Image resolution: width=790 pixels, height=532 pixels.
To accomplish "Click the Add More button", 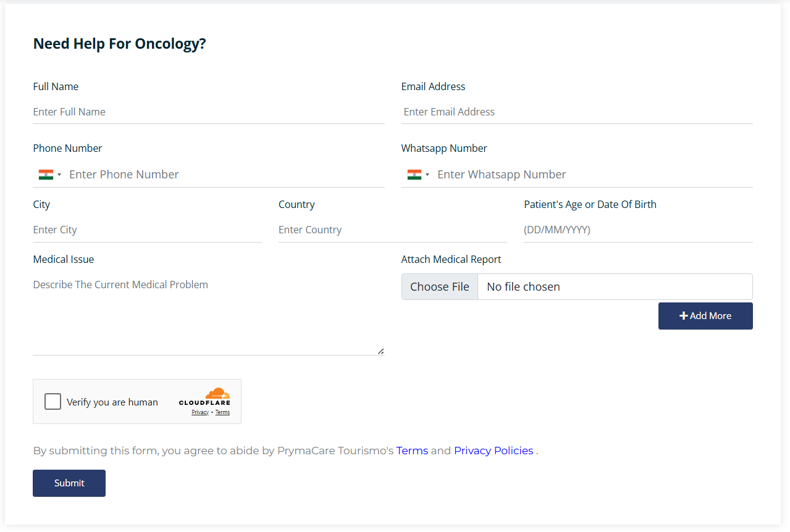I will (x=705, y=315).
